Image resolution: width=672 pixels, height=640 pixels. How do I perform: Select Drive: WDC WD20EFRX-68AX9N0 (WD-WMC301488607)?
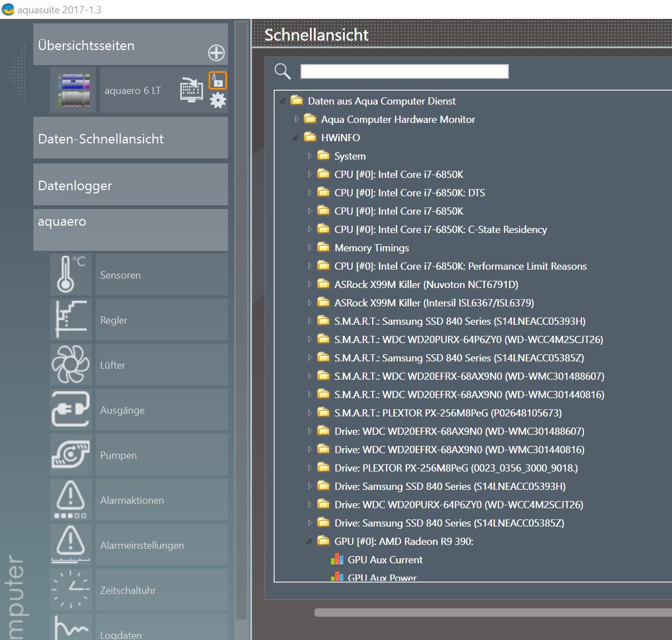pos(459,431)
